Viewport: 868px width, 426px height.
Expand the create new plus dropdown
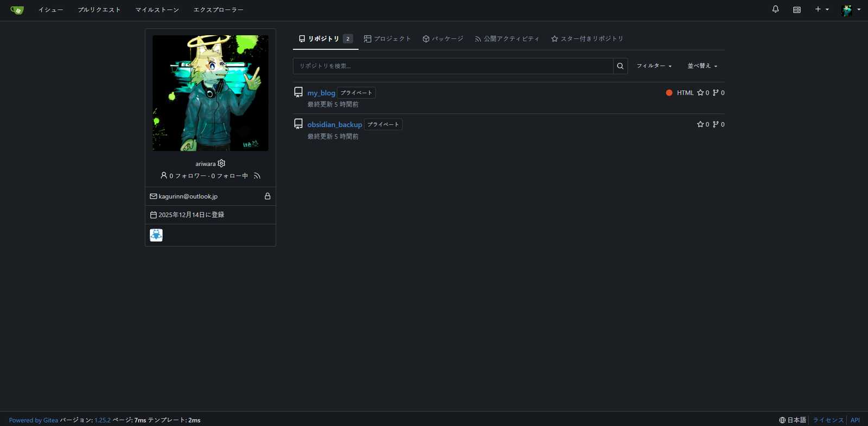[821, 9]
